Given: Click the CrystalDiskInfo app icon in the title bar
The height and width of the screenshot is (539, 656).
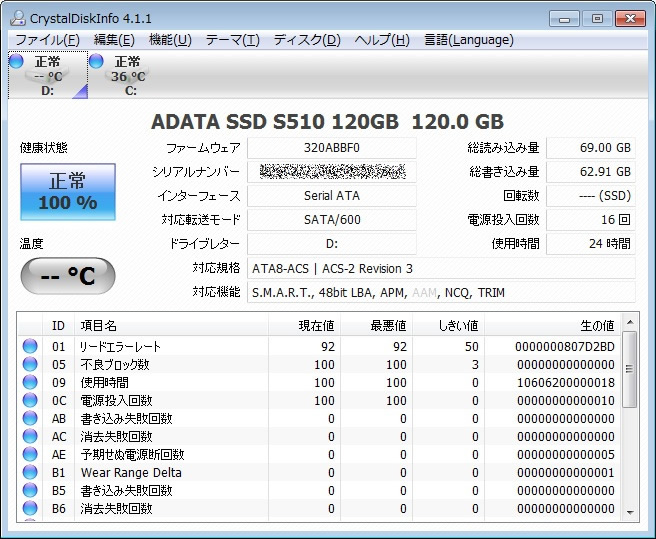Looking at the screenshot, I should coord(18,18).
